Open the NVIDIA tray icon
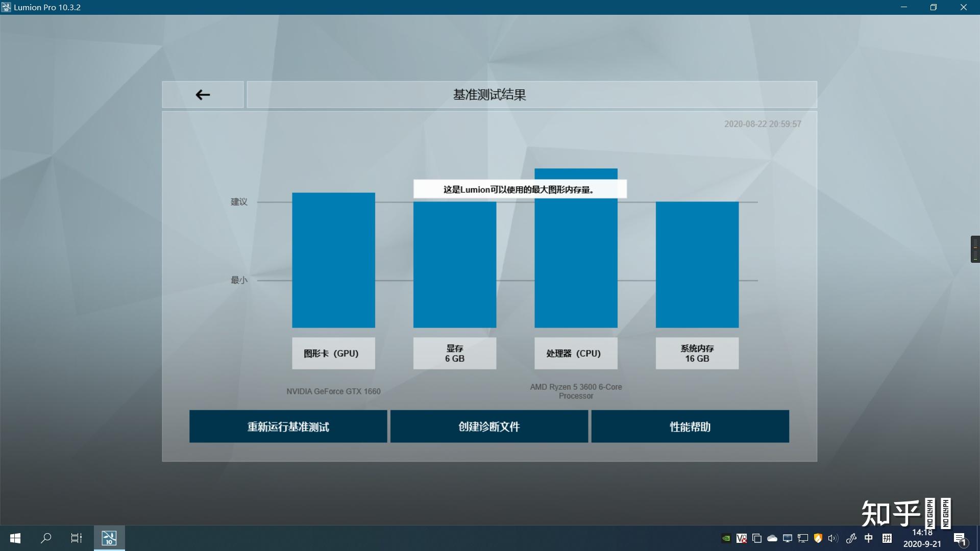 (x=726, y=538)
